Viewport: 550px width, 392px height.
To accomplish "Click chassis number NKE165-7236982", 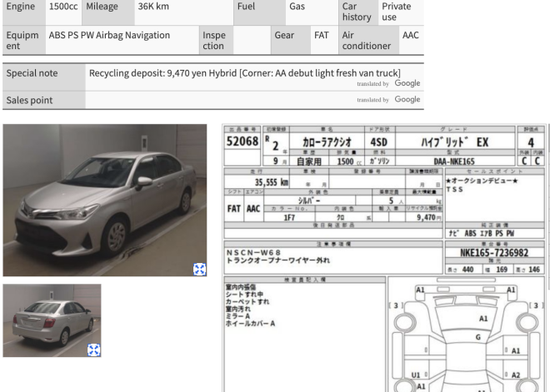I will click(x=494, y=253).
